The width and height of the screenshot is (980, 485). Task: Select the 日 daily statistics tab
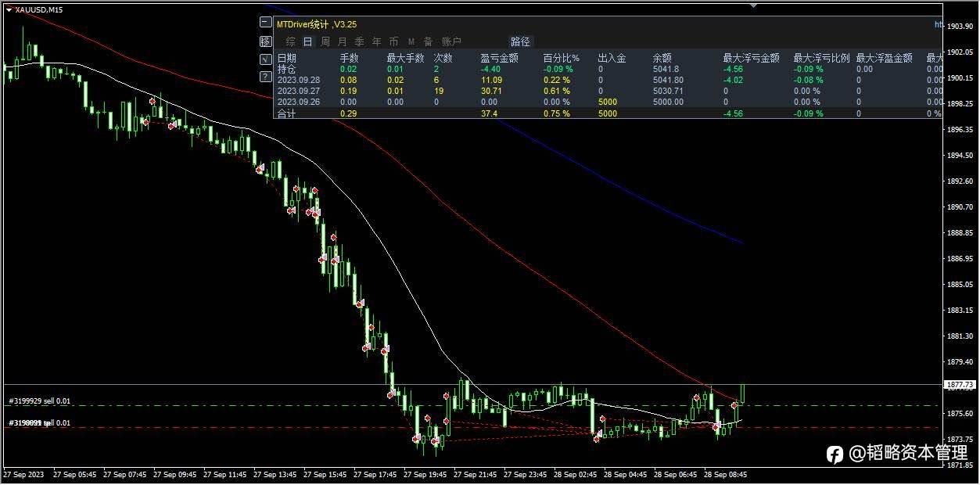point(308,41)
